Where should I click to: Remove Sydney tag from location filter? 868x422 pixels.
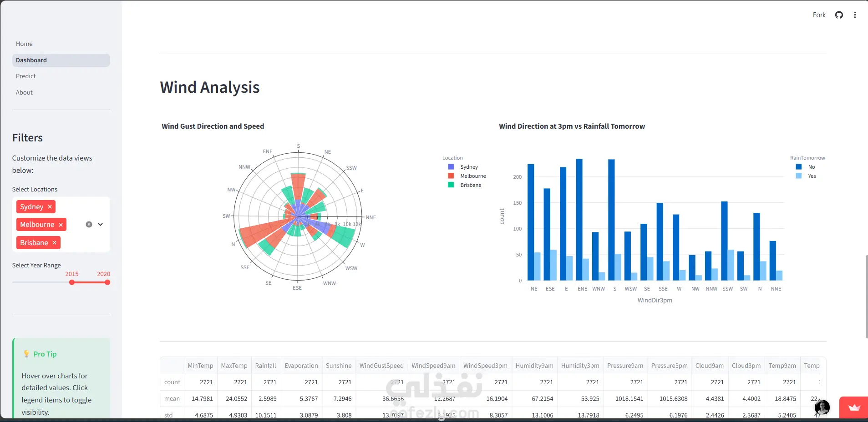pyautogui.click(x=50, y=207)
